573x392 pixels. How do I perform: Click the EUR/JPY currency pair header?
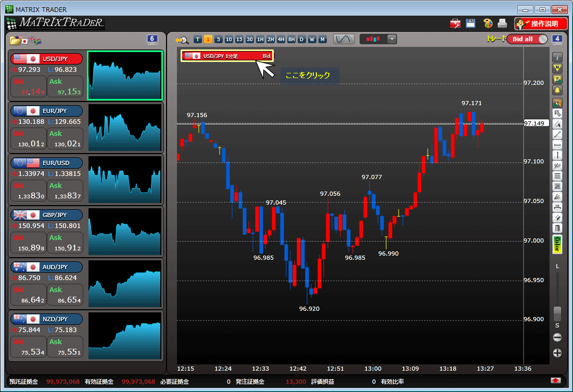pyautogui.click(x=46, y=111)
